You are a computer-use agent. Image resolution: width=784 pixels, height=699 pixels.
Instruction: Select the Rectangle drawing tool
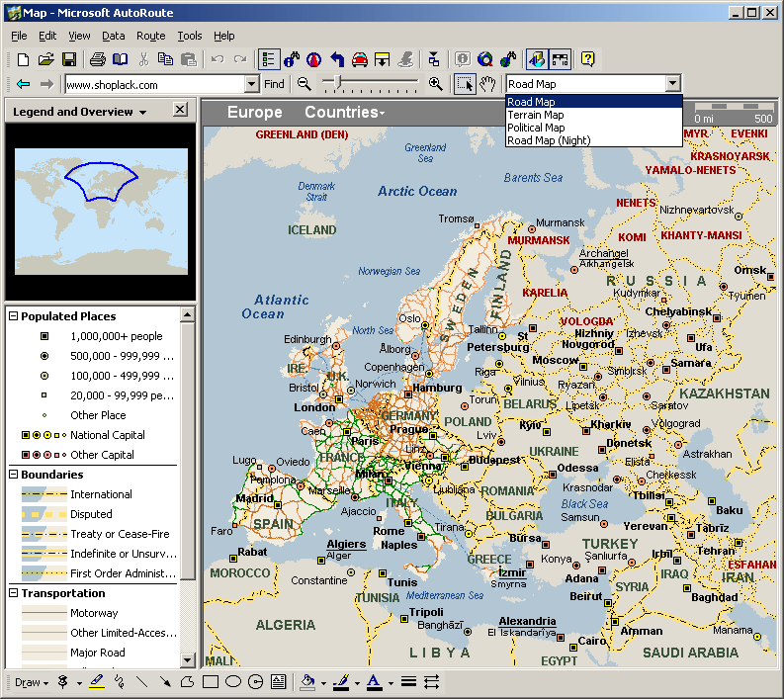tap(211, 682)
